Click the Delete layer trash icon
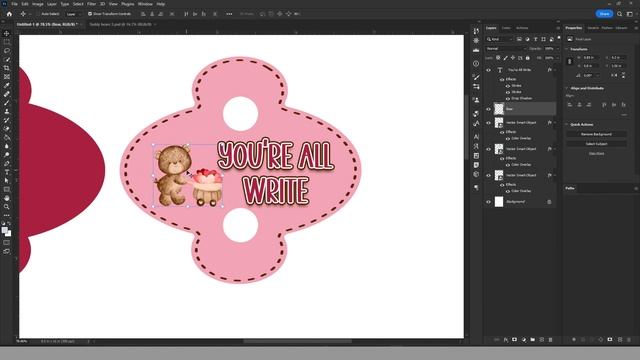This screenshot has height=360, width=640. (550, 340)
